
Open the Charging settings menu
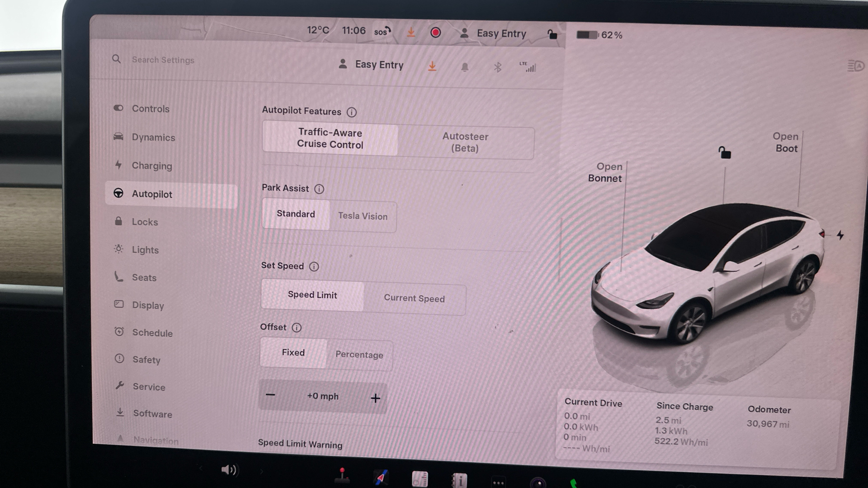(x=151, y=166)
